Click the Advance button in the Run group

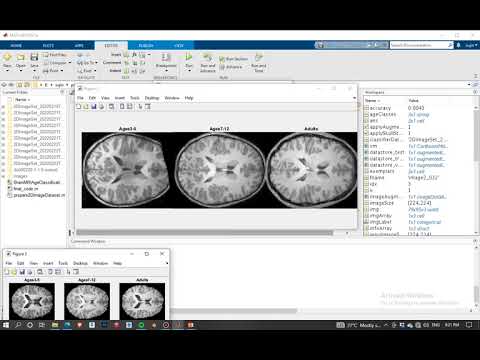[231, 67]
